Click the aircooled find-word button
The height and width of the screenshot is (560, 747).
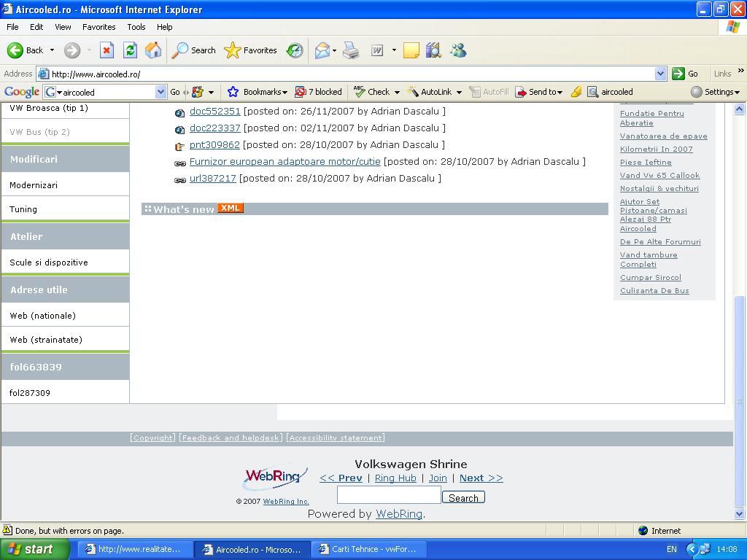(611, 92)
